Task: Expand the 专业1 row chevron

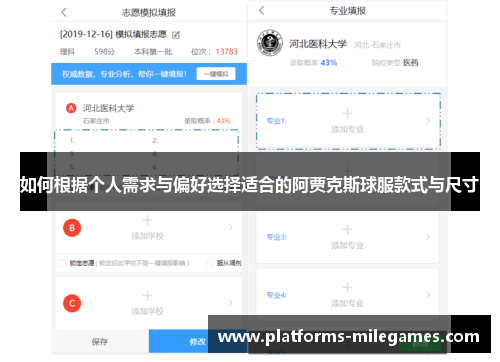Action: 428,121
